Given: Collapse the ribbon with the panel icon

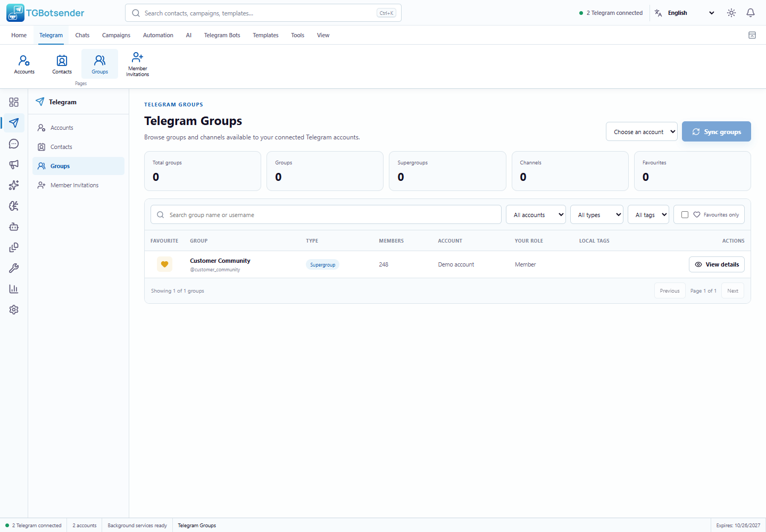Looking at the screenshot, I should point(752,35).
